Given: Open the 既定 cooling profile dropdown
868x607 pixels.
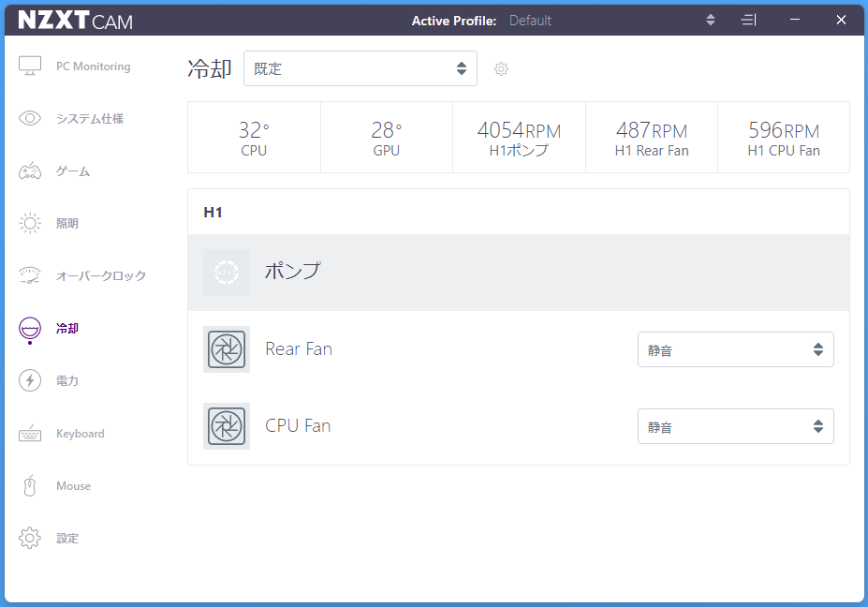Looking at the screenshot, I should (360, 68).
